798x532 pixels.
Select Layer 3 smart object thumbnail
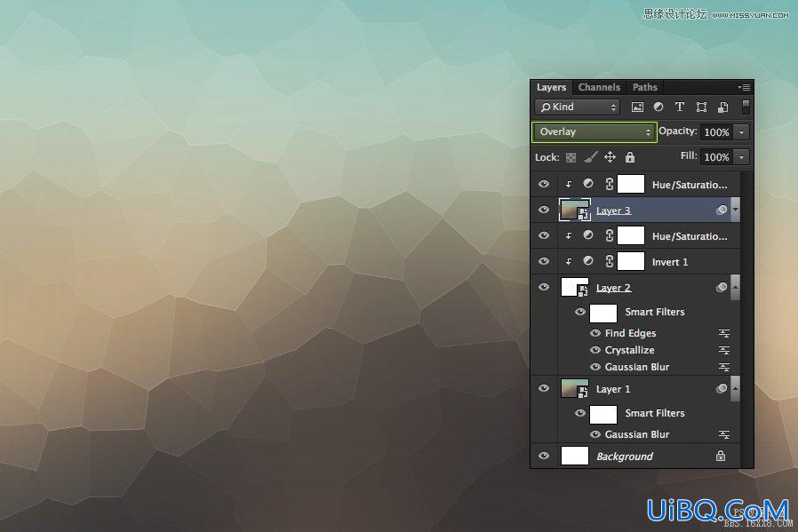(x=575, y=210)
